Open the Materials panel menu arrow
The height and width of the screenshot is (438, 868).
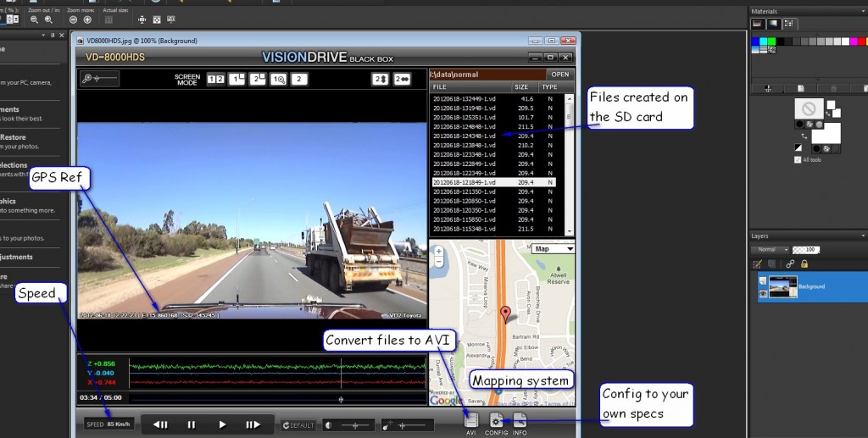[863, 11]
